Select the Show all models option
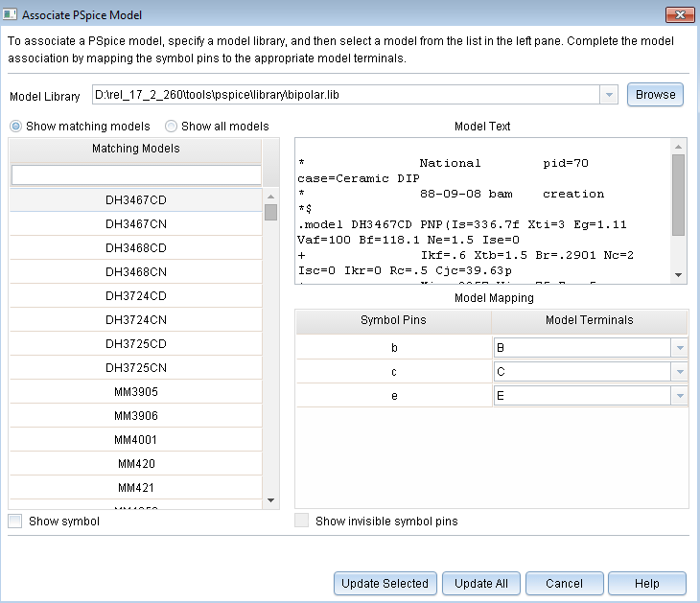 pyautogui.click(x=172, y=127)
